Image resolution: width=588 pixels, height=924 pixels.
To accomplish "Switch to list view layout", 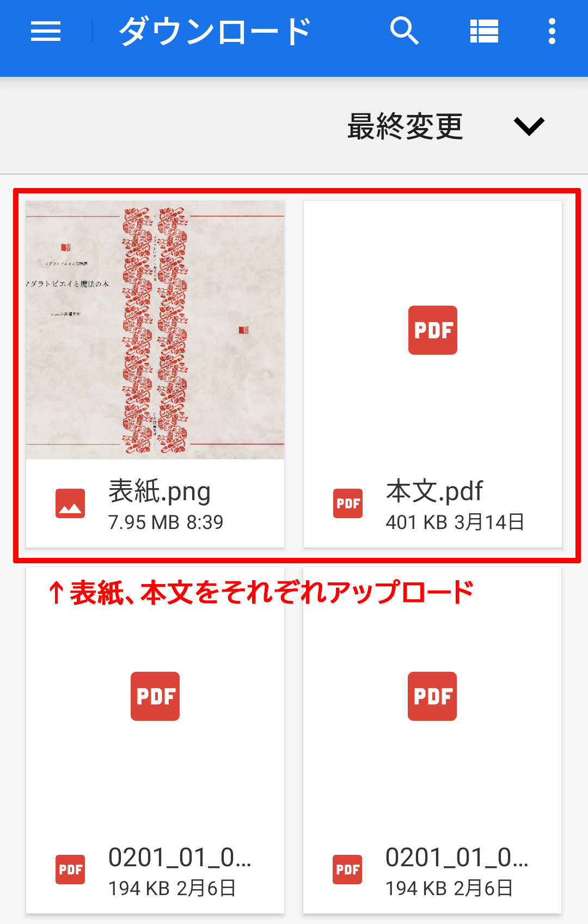I will pos(484,31).
